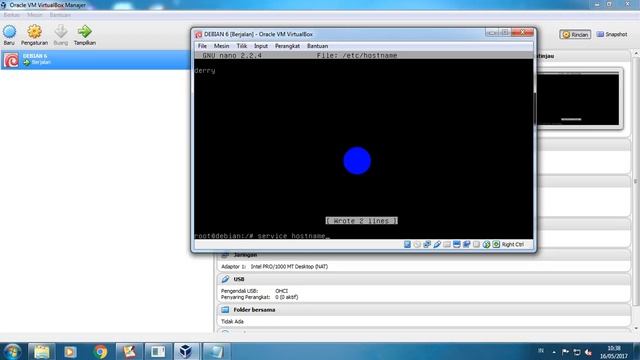This screenshot has width=640, height=360.
Task: Click the VirtualBox cube taskbar icon
Action: tap(186, 351)
